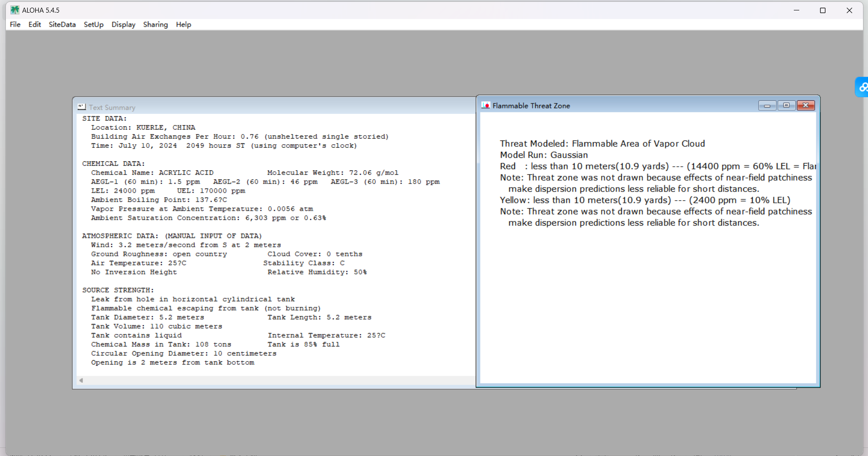Minimize the Flammable Threat Zone window
Screen dimensions: 868x456
coord(767,105)
